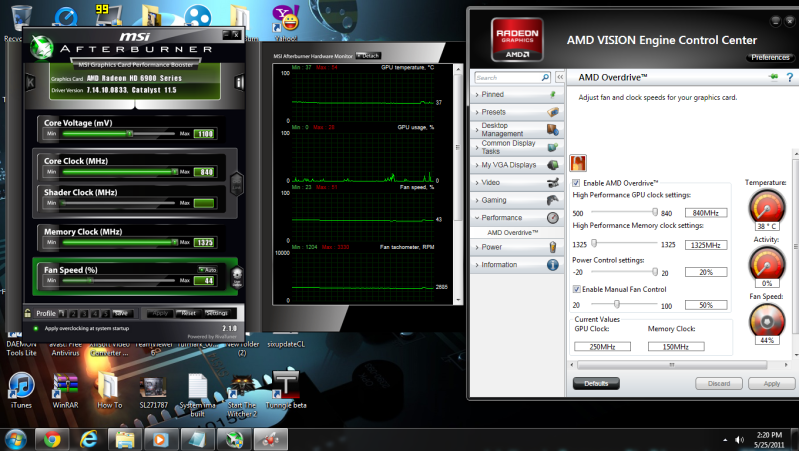Open iTunes desktop shortcut
799x451 pixels.
point(21,390)
